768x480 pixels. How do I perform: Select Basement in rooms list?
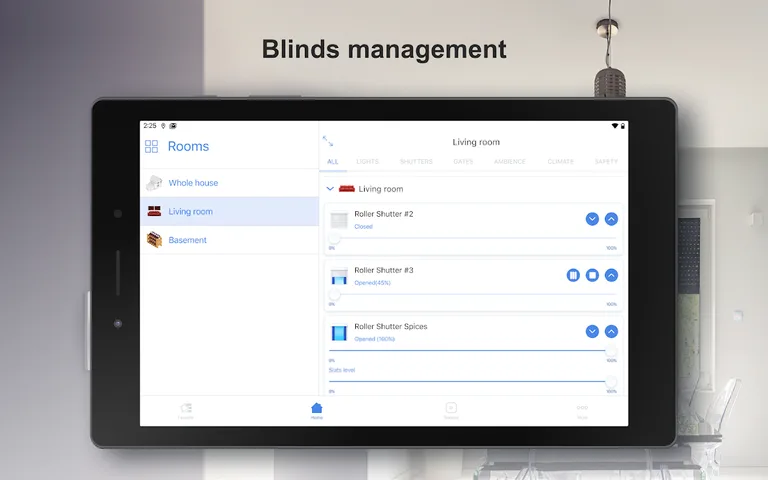[x=229, y=240]
